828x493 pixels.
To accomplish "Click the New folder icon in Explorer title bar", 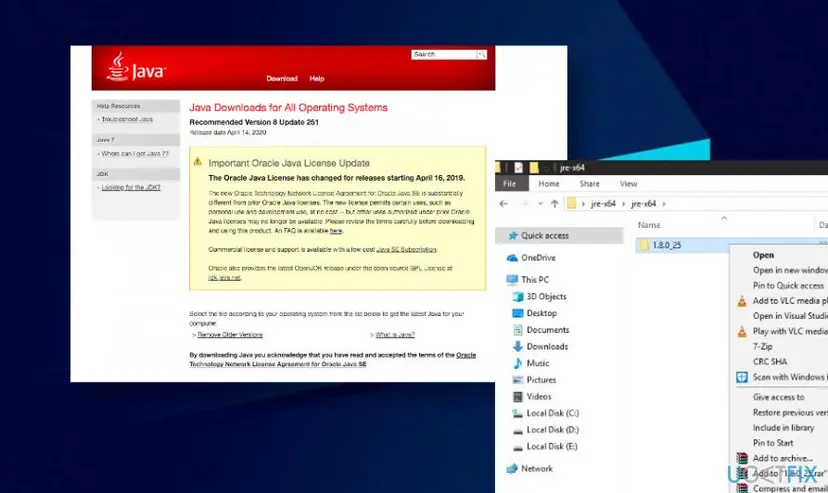I will coord(534,167).
